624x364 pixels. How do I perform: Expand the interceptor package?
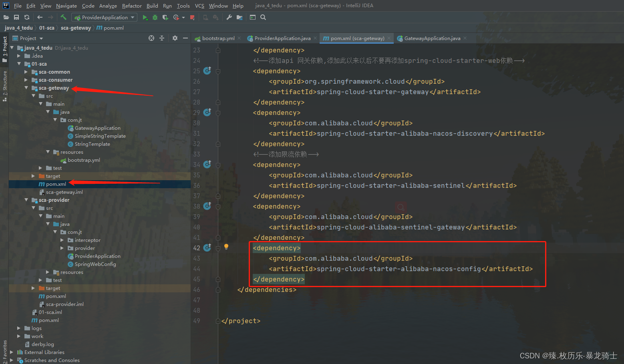coord(62,240)
